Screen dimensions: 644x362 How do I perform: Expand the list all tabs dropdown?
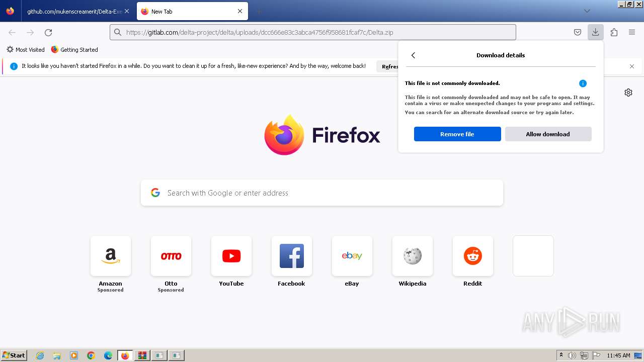(x=587, y=11)
